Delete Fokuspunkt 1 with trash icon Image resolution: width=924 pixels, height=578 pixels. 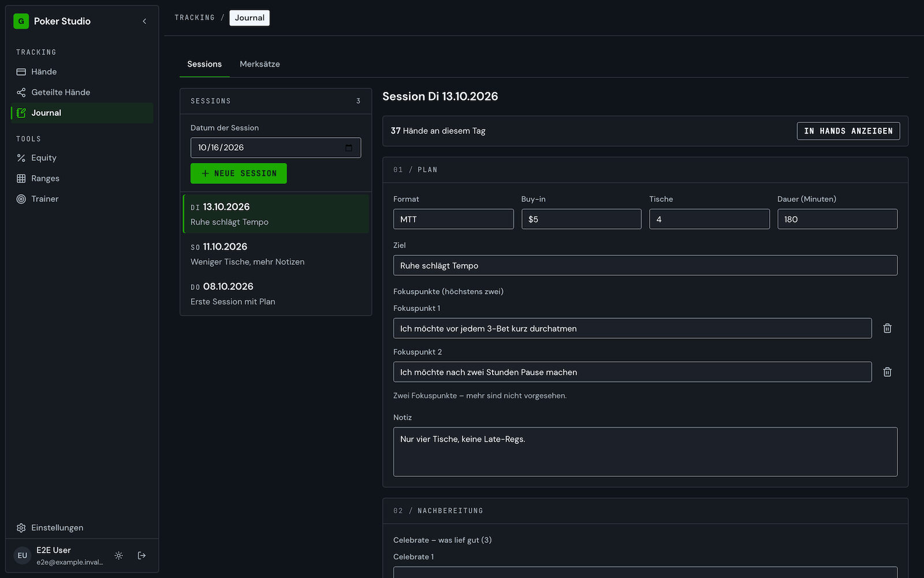pos(888,328)
